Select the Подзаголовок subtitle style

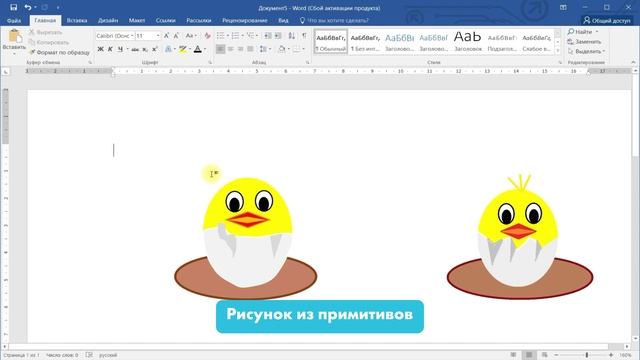pyautogui.click(x=502, y=42)
